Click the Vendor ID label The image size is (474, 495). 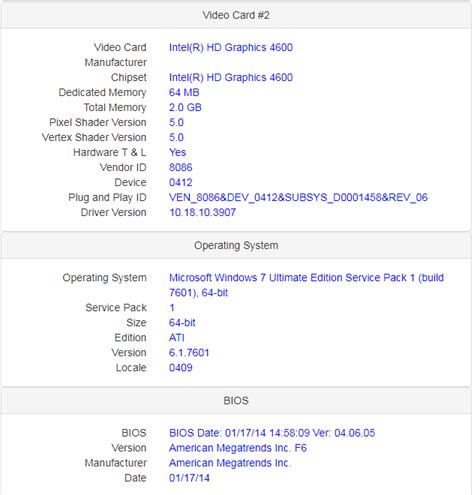click(123, 168)
